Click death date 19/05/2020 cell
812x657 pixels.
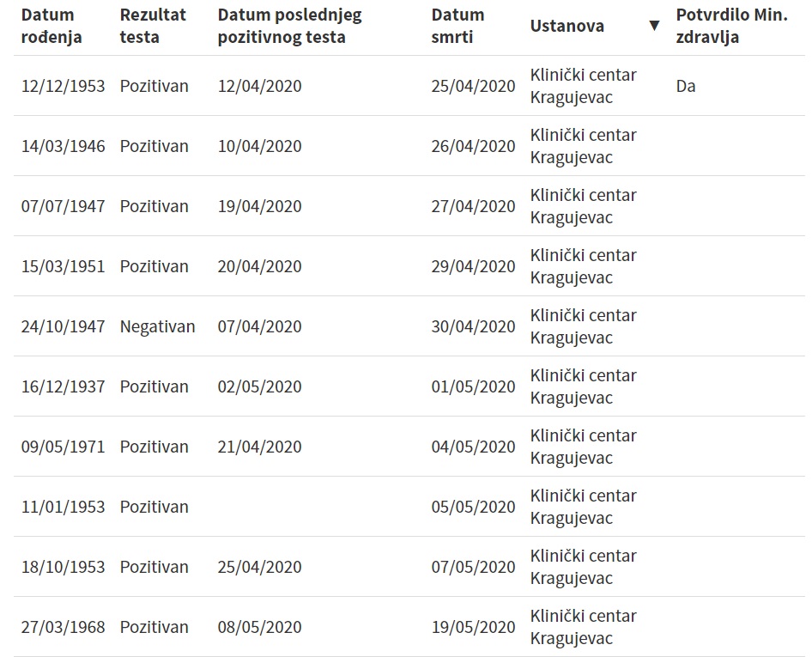(473, 627)
